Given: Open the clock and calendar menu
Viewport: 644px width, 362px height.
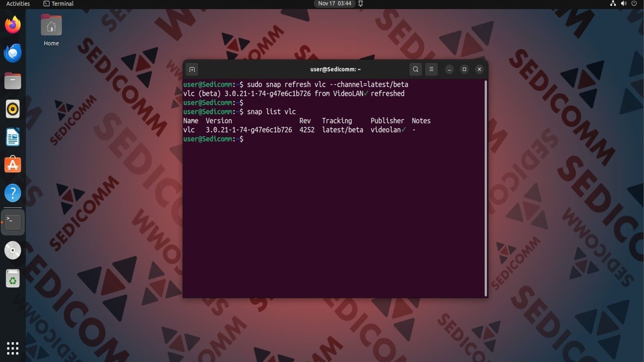Looking at the screenshot, I should (334, 4).
